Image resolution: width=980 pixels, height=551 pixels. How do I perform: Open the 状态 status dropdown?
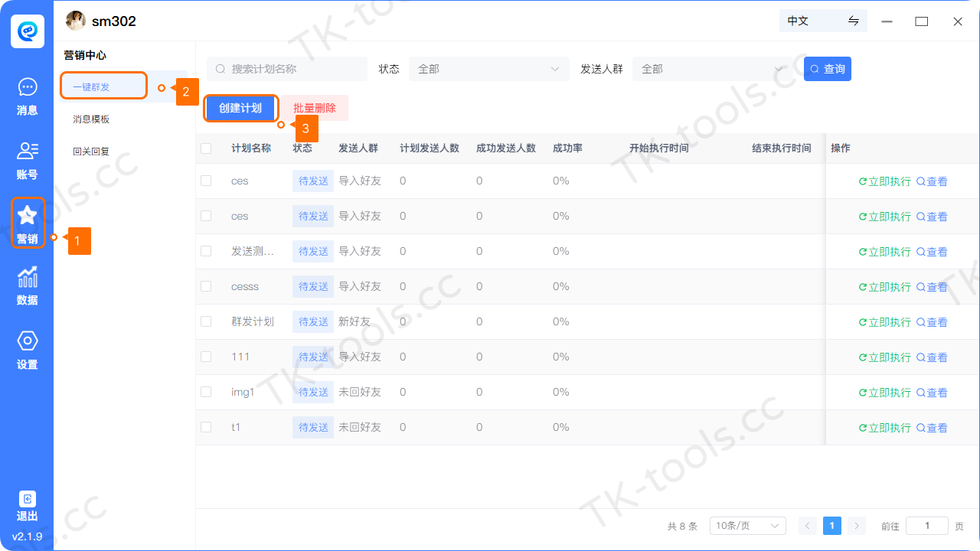coord(489,69)
